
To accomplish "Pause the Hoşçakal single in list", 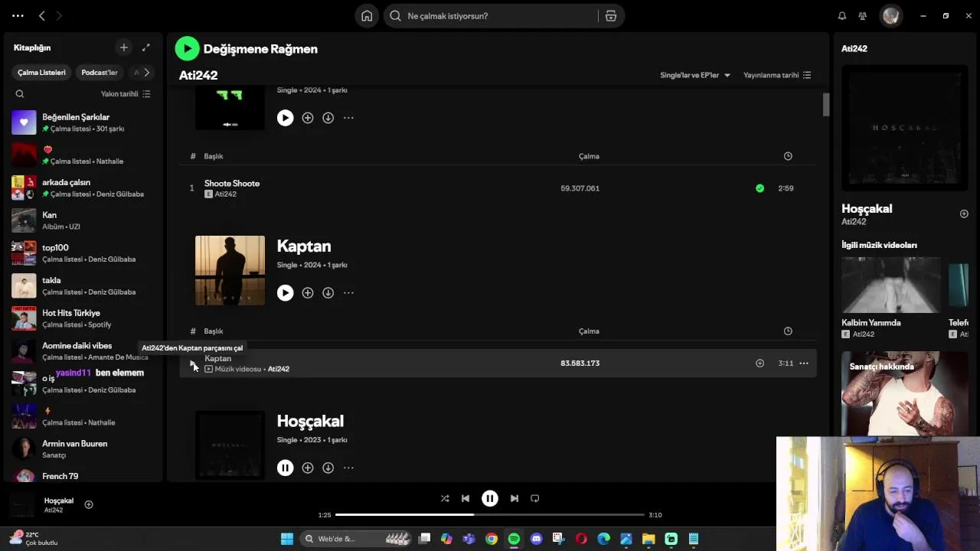I will pos(285,468).
